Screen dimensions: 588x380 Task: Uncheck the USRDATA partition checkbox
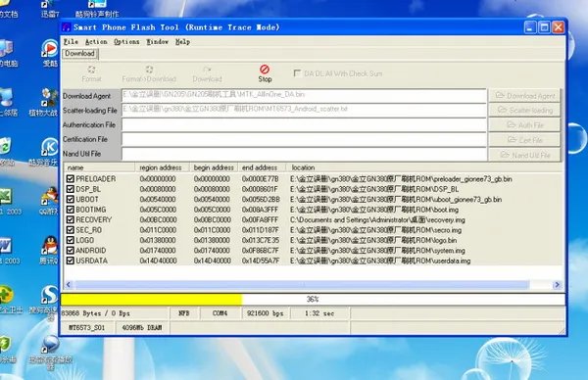(x=71, y=261)
